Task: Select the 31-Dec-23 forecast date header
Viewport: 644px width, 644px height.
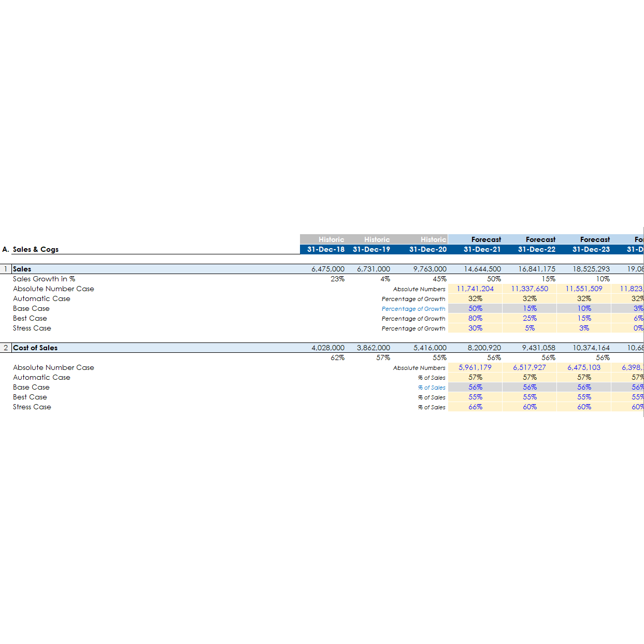Action: pos(591,249)
